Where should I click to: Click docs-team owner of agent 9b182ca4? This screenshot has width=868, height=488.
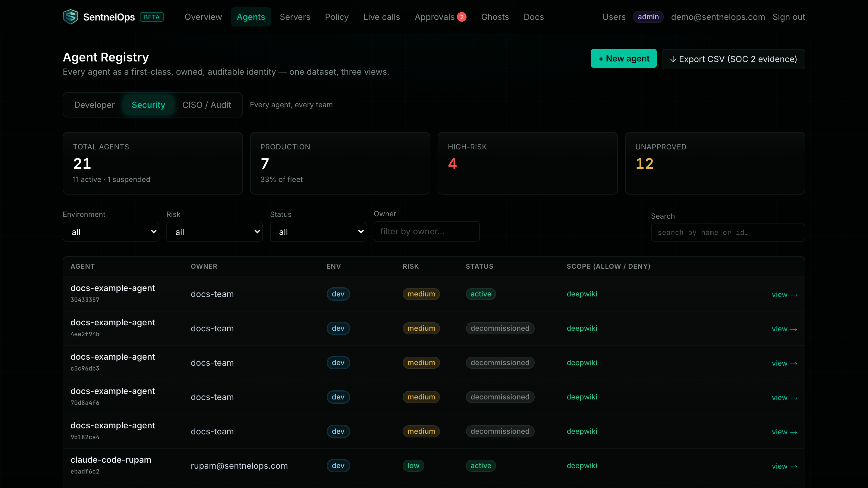click(x=212, y=431)
